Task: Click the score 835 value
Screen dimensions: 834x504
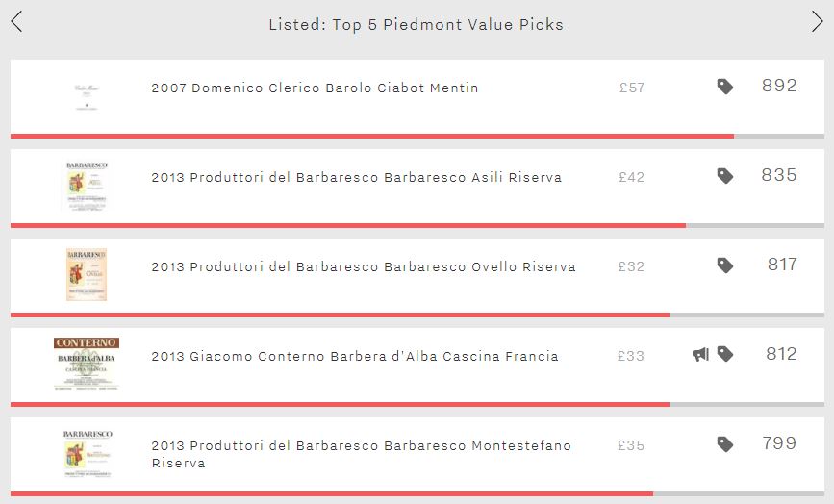Action: 779,175
